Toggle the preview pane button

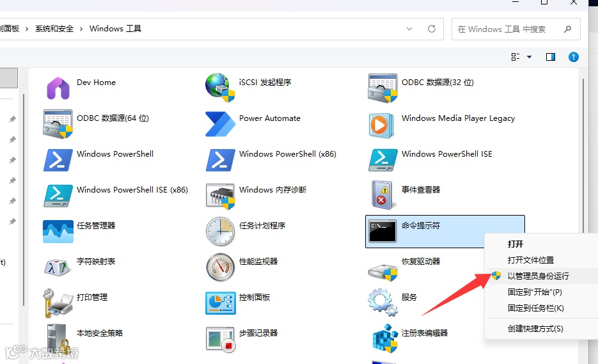coord(550,57)
